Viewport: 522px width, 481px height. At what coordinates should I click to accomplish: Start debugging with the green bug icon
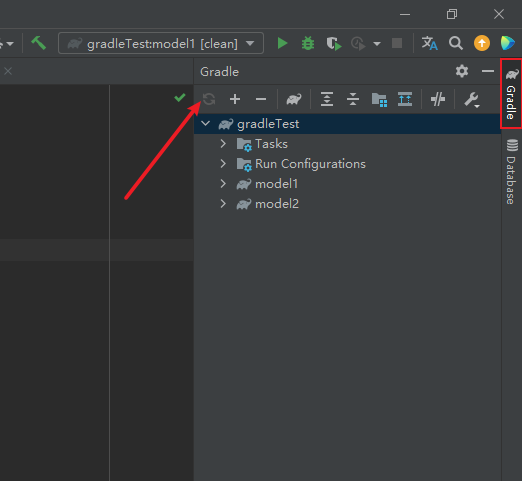pyautogui.click(x=308, y=43)
